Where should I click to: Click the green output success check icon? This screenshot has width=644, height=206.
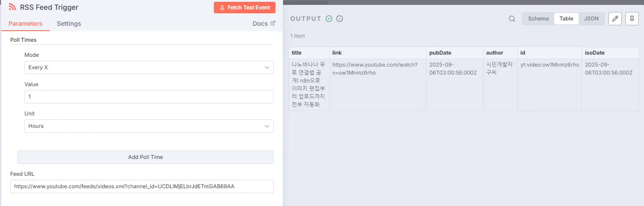pos(329,19)
